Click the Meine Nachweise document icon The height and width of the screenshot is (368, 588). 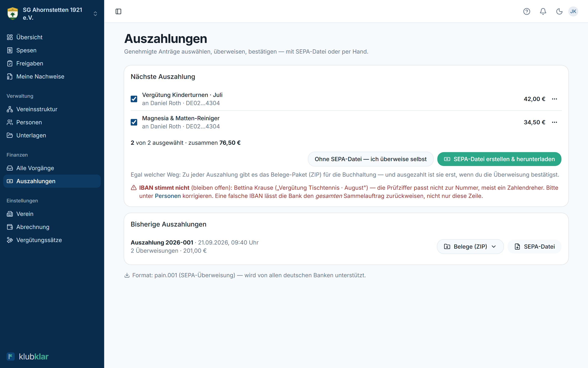pyautogui.click(x=10, y=76)
